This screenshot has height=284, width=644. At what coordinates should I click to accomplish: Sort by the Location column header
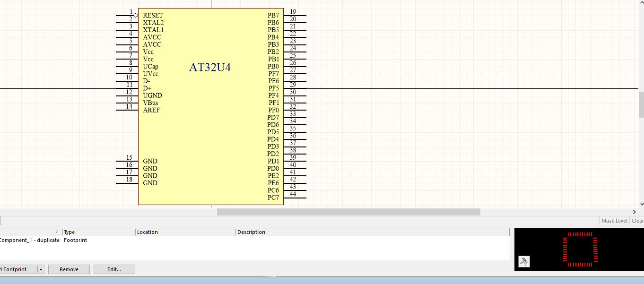(x=185, y=232)
